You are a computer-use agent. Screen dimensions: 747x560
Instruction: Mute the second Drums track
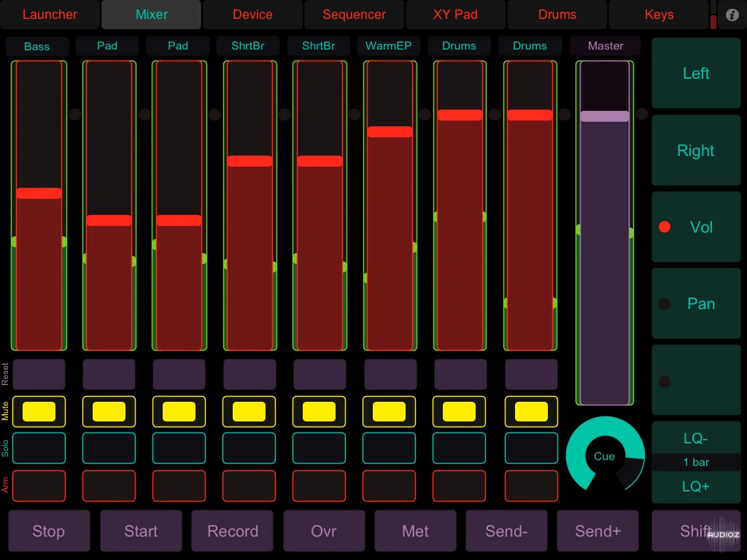pos(531,411)
